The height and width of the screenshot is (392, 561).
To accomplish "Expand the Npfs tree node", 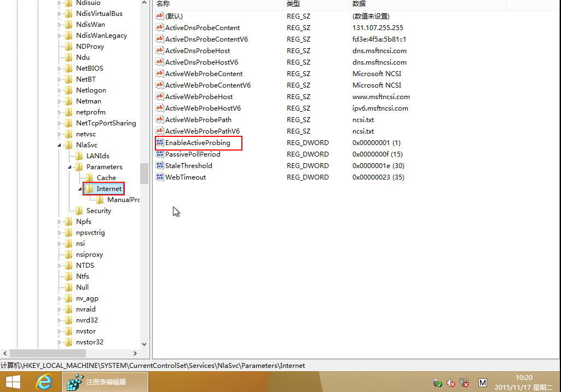I will click(60, 222).
